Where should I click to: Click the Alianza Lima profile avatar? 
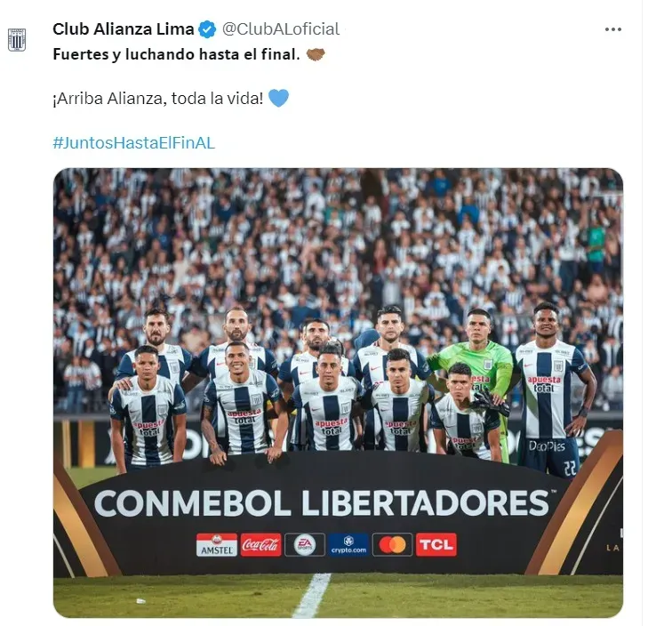coord(17,40)
